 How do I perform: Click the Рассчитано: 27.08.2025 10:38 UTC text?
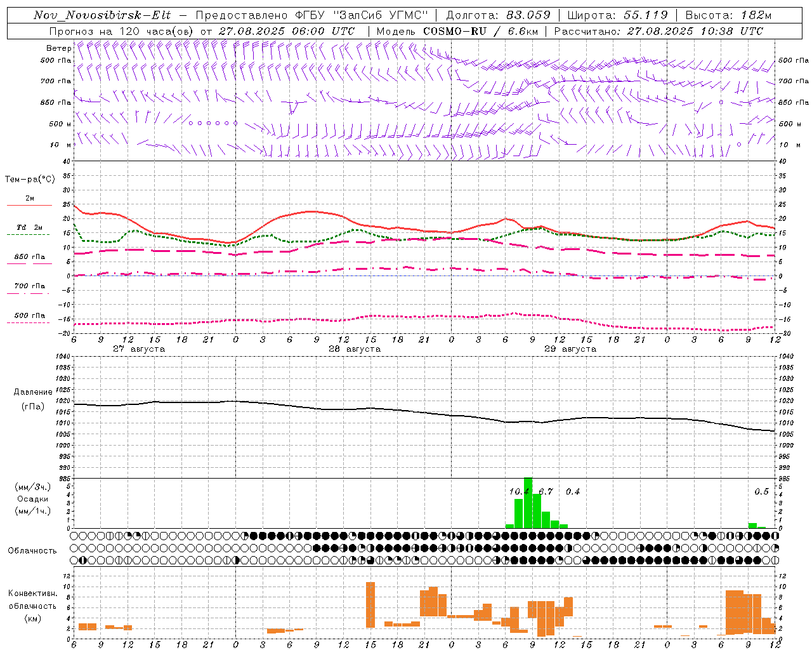(659, 31)
